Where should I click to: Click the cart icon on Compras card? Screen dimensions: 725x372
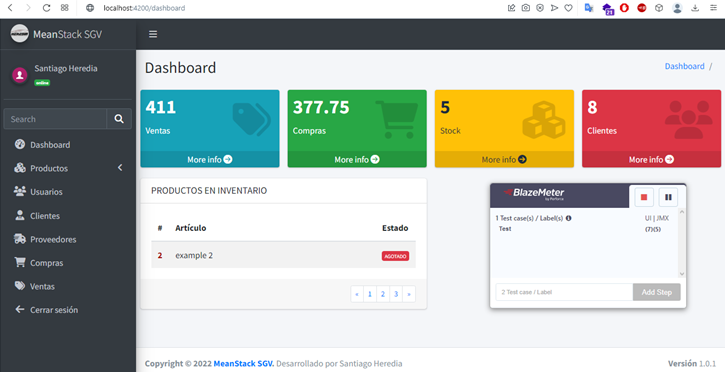pyautogui.click(x=397, y=120)
